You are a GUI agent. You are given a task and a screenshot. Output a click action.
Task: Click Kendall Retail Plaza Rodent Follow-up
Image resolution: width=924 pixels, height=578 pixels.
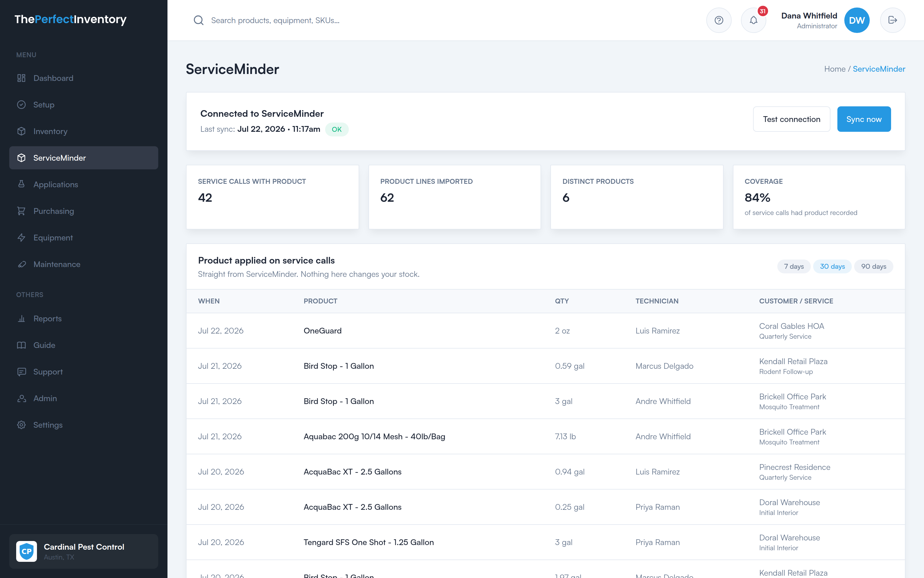pos(793,366)
